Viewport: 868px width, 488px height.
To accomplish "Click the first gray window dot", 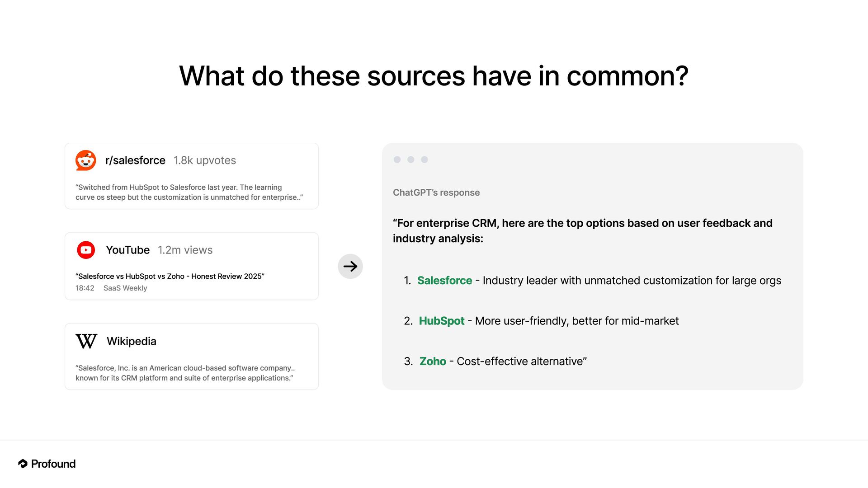I will [x=397, y=160].
